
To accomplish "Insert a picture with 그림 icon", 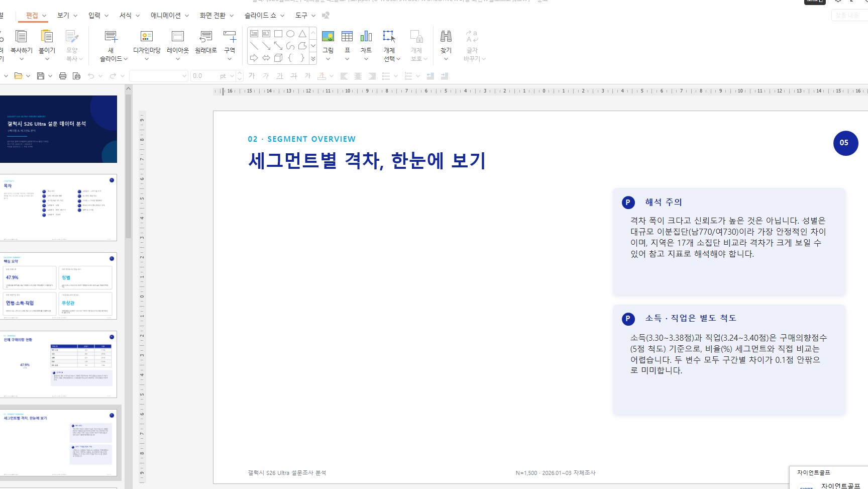I will pyautogui.click(x=328, y=37).
